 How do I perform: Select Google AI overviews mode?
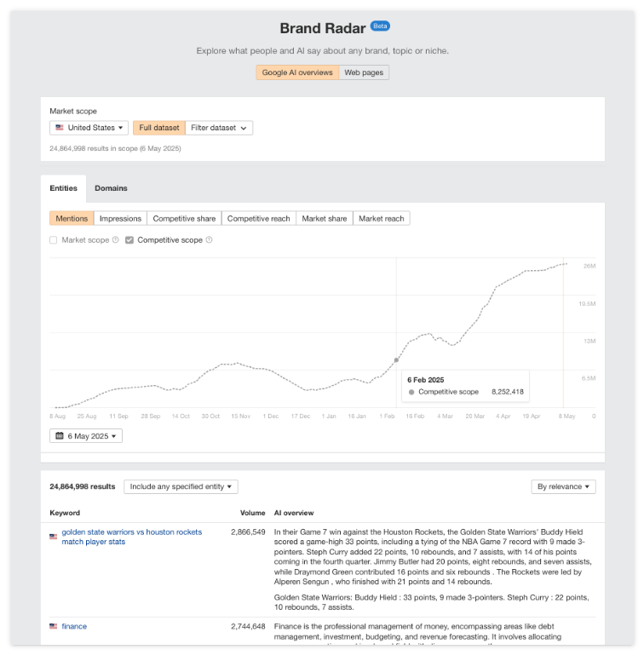297,72
